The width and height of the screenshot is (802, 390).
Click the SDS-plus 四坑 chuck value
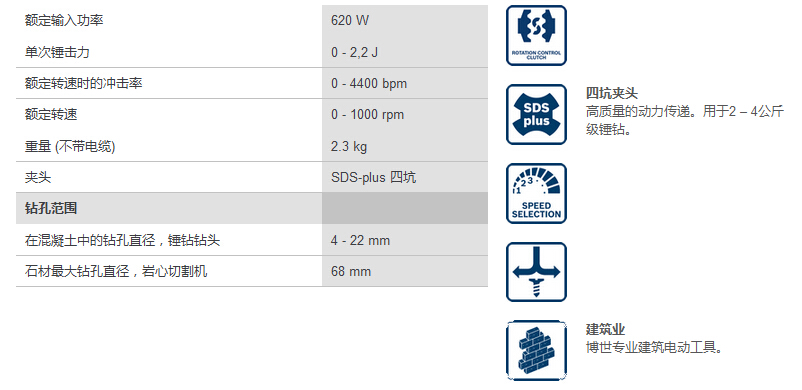point(373,178)
